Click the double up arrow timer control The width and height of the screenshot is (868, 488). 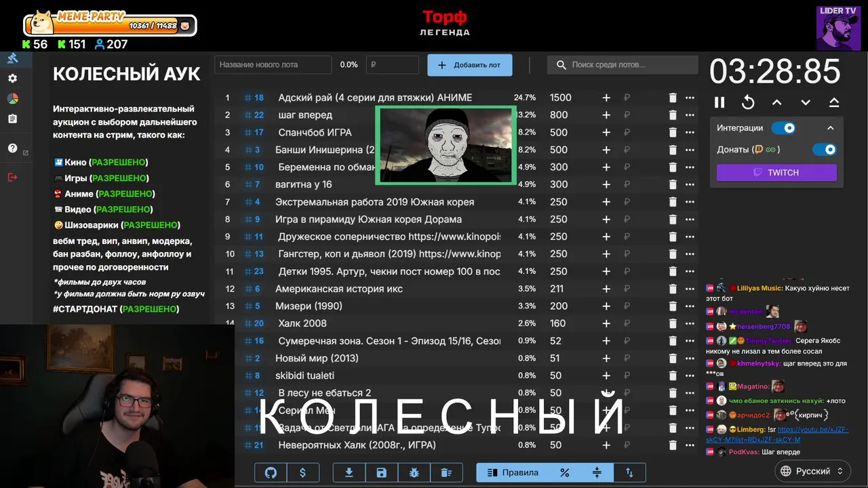pyautogui.click(x=834, y=102)
